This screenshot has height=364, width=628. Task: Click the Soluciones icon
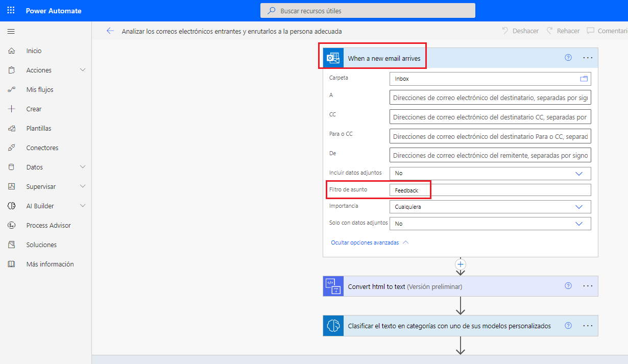click(x=12, y=245)
